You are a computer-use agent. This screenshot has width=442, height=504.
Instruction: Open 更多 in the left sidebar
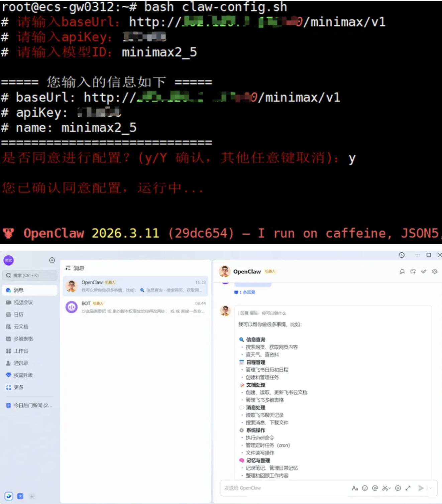point(18,387)
